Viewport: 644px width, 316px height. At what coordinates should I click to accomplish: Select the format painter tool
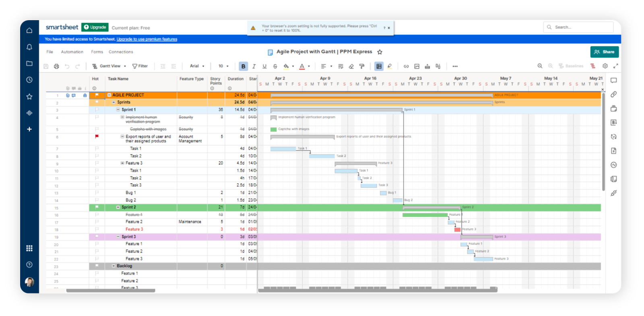click(361, 66)
